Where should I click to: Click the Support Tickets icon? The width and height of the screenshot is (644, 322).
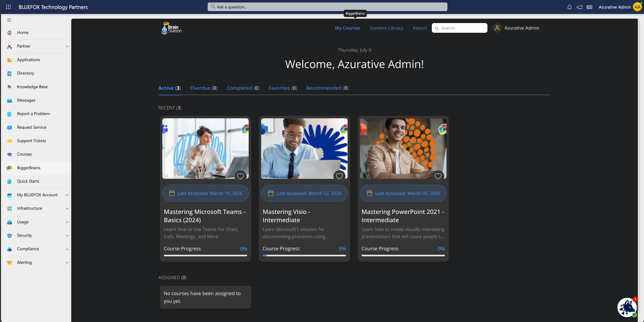tap(9, 141)
